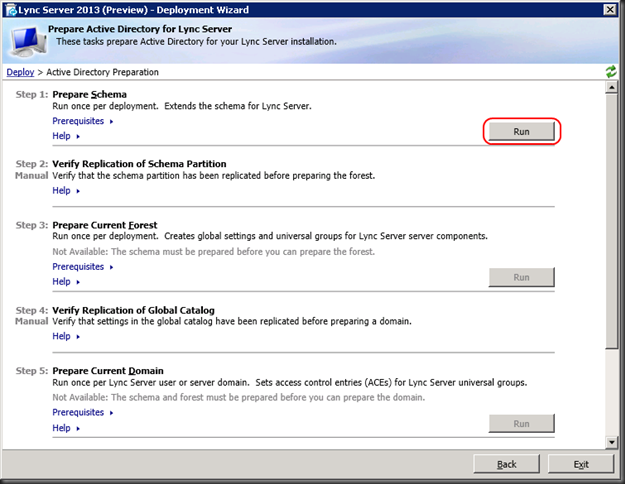Expand Help under Verify Replication of Global Catalog
This screenshot has height=484, width=625.
[x=66, y=336]
